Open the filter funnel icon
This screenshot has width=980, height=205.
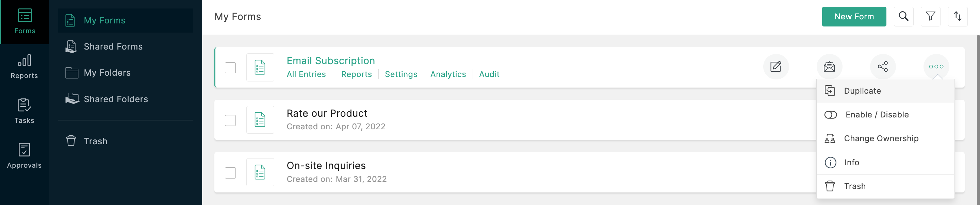[930, 16]
